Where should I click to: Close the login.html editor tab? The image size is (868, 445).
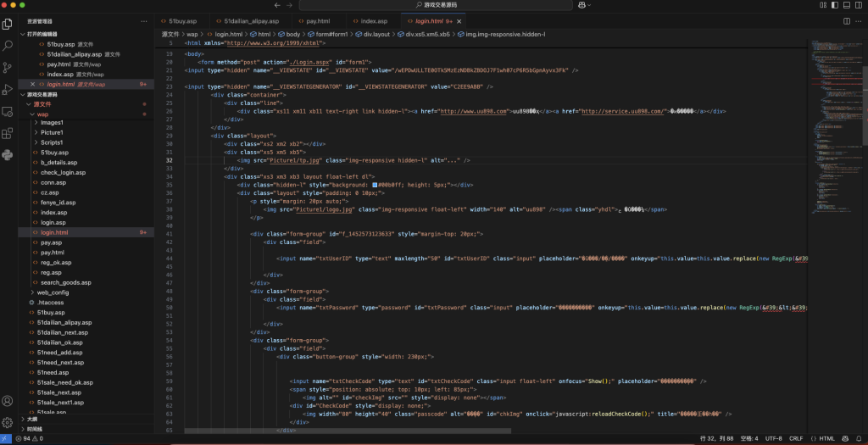click(x=459, y=21)
